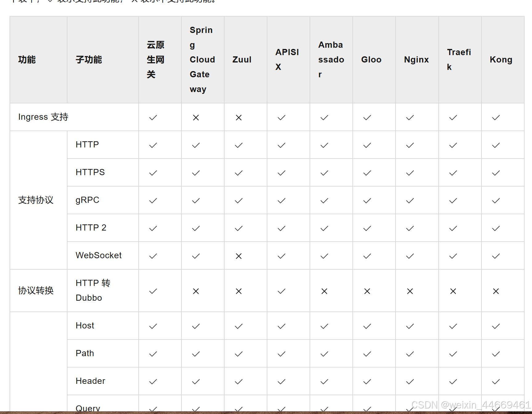Click the HTTPS sub-feature label

[90, 172]
